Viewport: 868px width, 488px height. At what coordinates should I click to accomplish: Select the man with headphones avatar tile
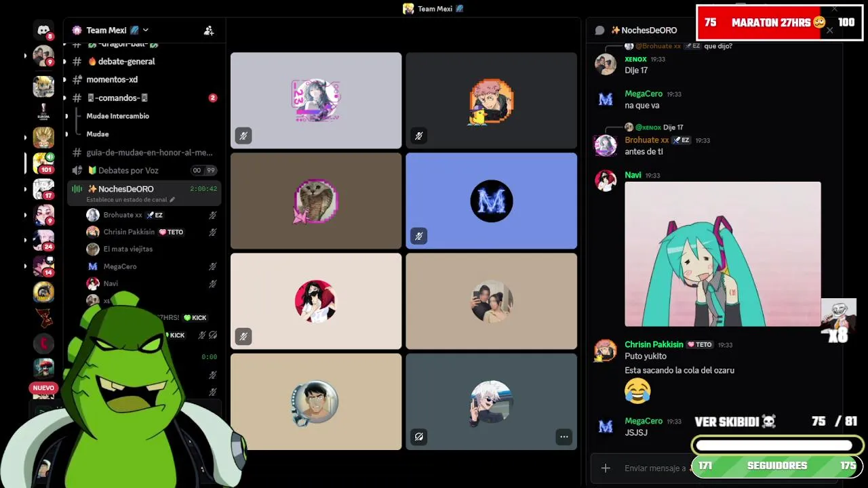pyautogui.click(x=316, y=401)
